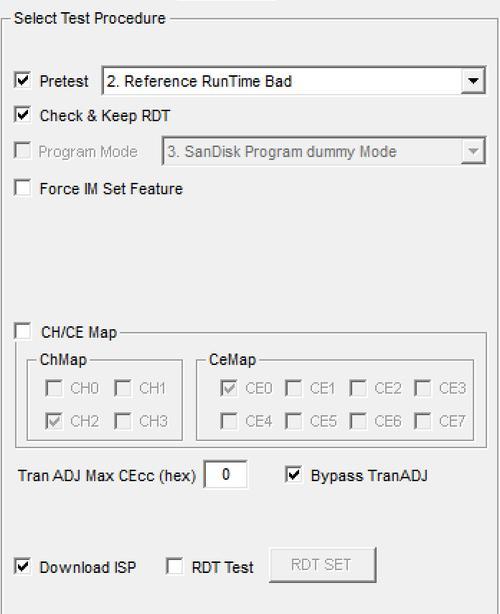Expand the SanDisk Program dummy Mode dropdown
Image resolution: width=500 pixels, height=614 pixels.
point(473,151)
